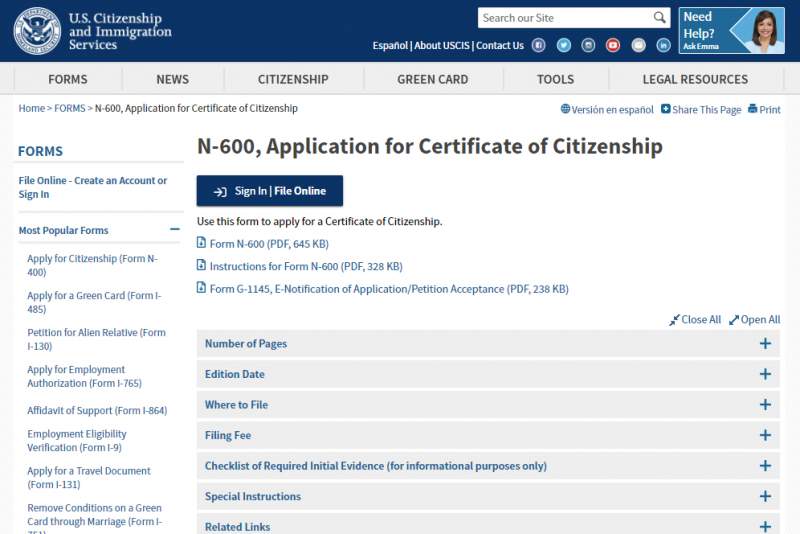The width and height of the screenshot is (800, 534).
Task: Click the search magnifying glass icon
Action: pyautogui.click(x=659, y=18)
